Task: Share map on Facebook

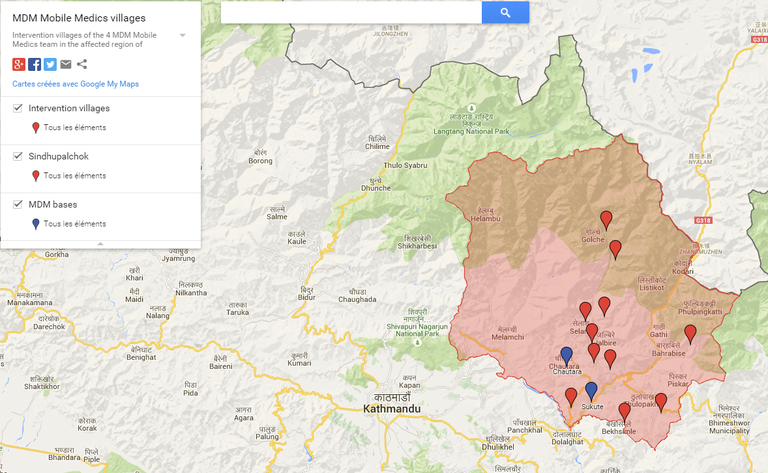Action: click(x=34, y=64)
